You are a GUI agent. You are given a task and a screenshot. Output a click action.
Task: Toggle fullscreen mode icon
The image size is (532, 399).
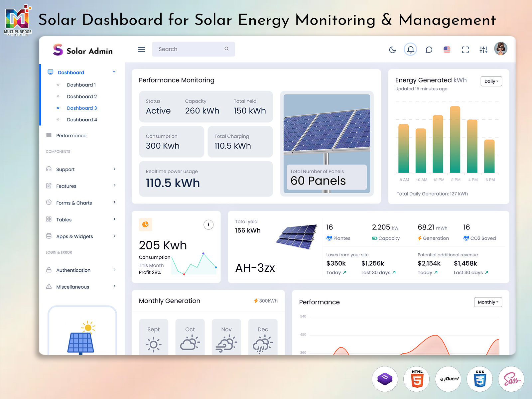[x=465, y=50]
